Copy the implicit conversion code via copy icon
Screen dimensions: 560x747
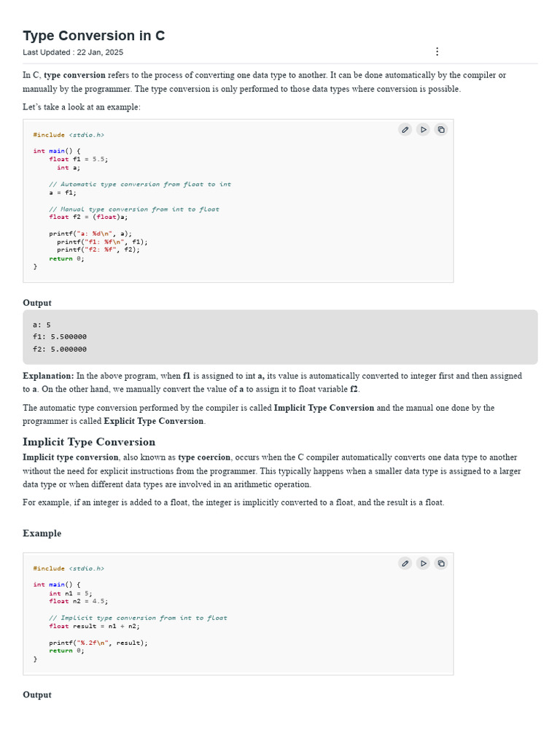click(441, 563)
